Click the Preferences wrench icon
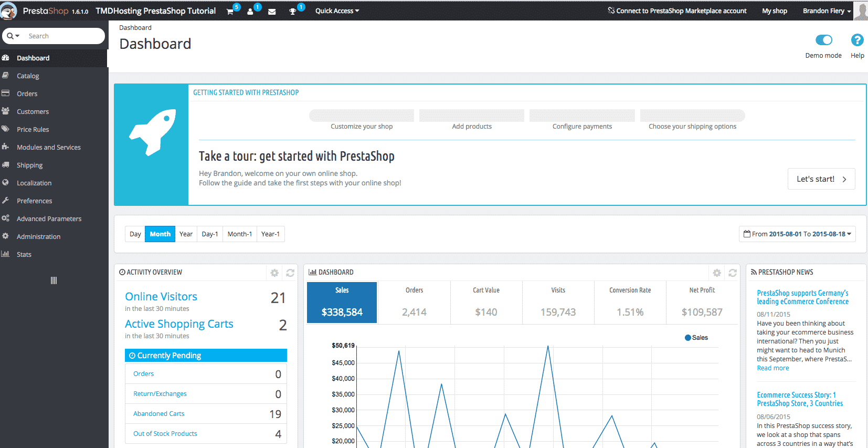 pyautogui.click(x=5, y=201)
